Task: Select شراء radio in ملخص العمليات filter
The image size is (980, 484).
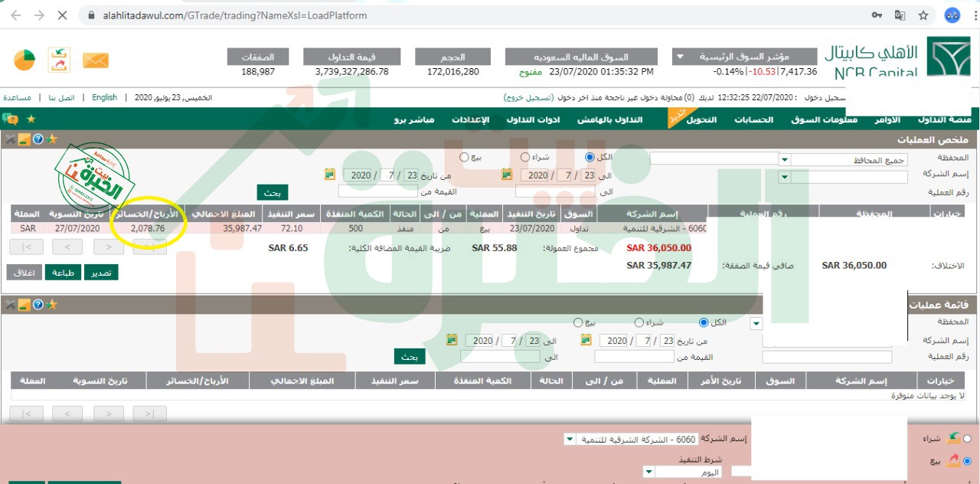Action: click(x=525, y=158)
